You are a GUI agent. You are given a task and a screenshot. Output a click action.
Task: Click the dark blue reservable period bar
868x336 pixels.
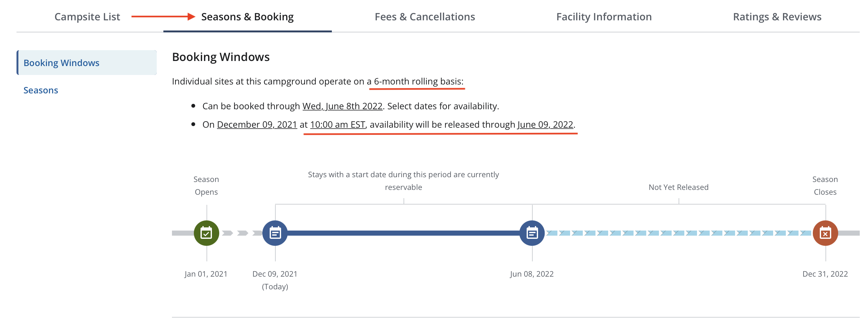[403, 233]
